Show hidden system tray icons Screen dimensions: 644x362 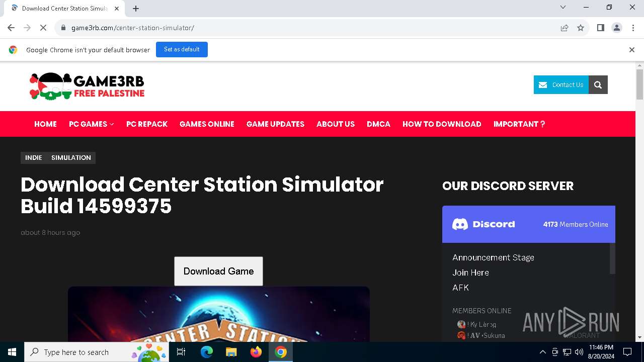pos(542,352)
